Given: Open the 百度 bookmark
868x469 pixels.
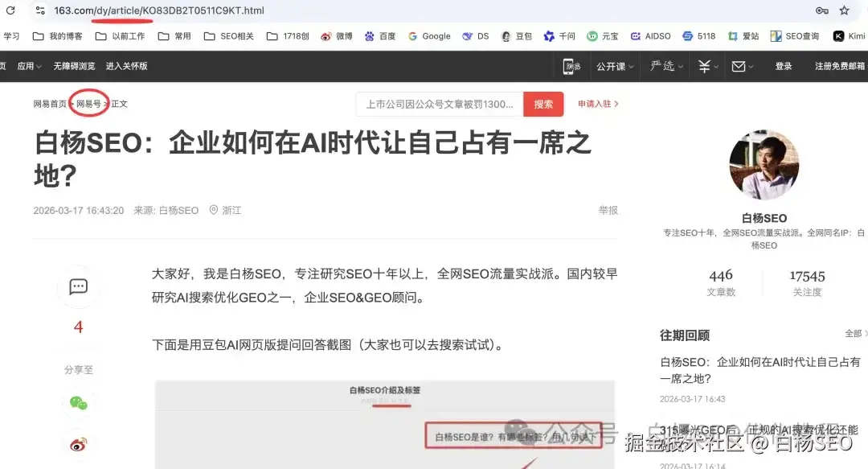Looking at the screenshot, I should (x=379, y=36).
